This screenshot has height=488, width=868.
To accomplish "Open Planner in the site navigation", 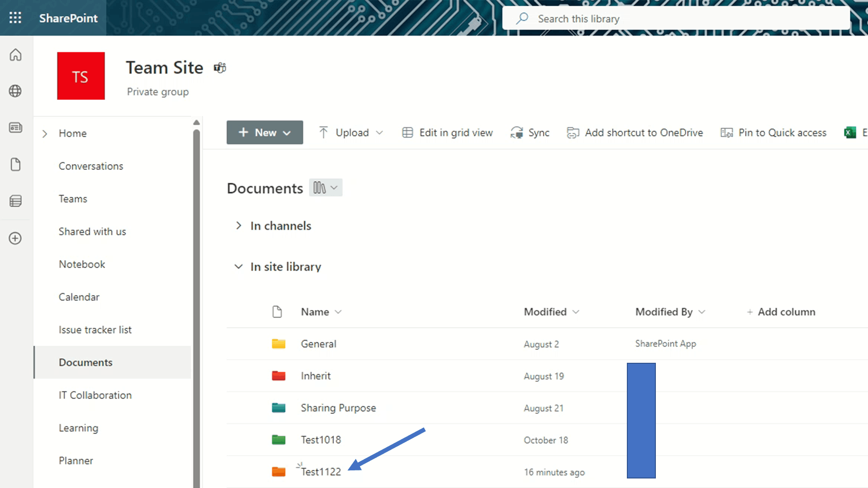I will (76, 461).
